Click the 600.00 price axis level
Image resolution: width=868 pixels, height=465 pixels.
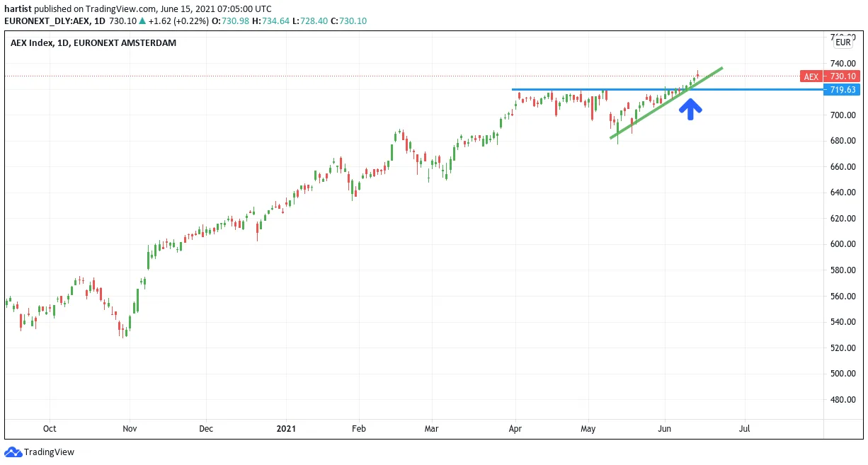click(x=843, y=244)
